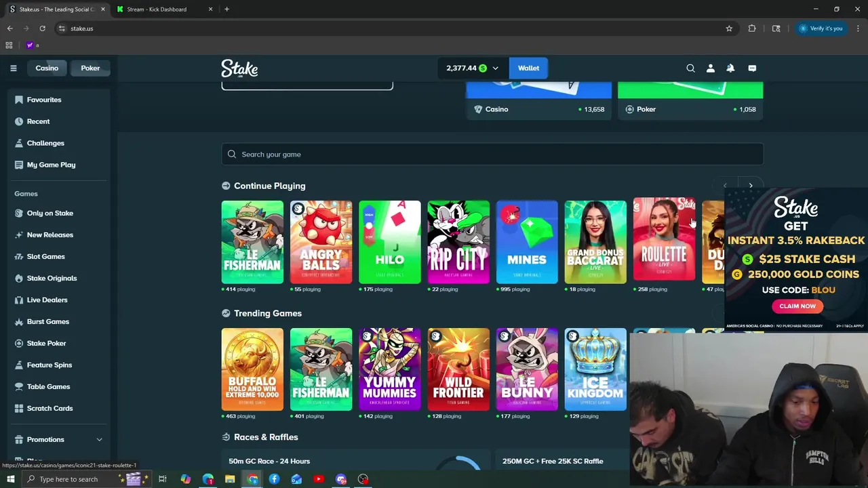Screen dimensions: 868x488
Task: Reload the browser page
Action: pos(42,28)
